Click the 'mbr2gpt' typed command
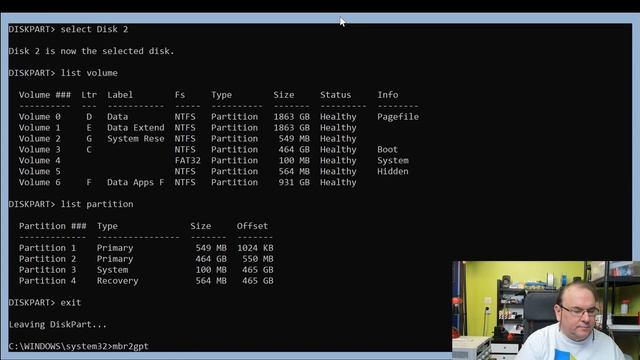The width and height of the screenshot is (640, 360). click(130, 346)
